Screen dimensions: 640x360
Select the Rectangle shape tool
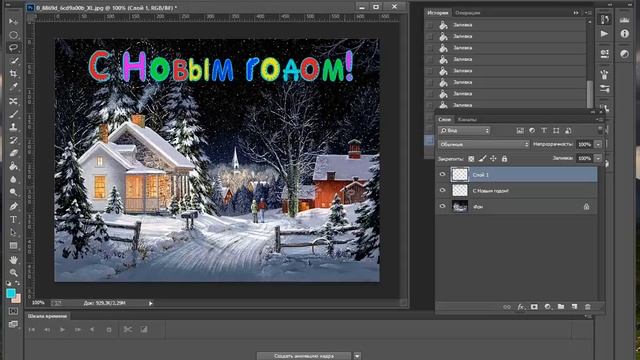click(13, 246)
